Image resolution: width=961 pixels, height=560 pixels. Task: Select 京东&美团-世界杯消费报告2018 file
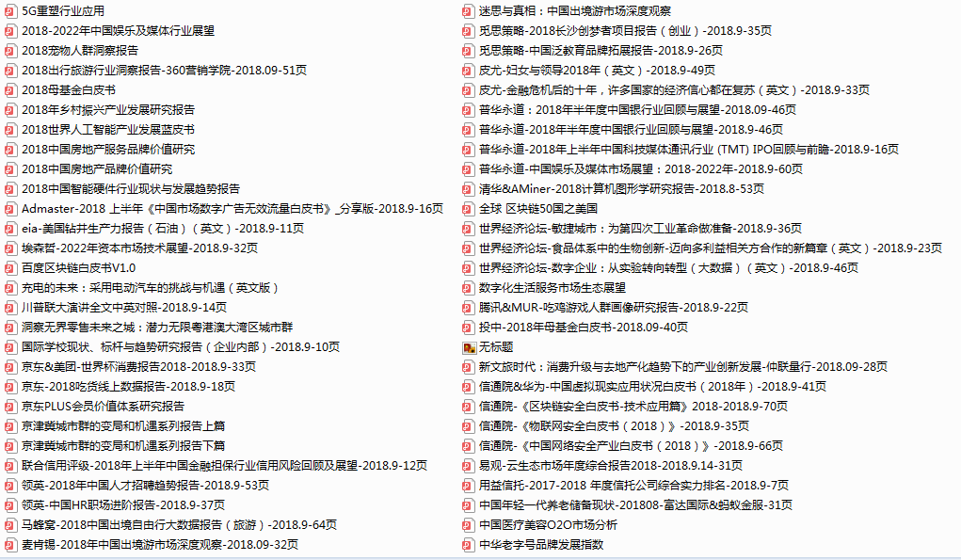pos(139,367)
